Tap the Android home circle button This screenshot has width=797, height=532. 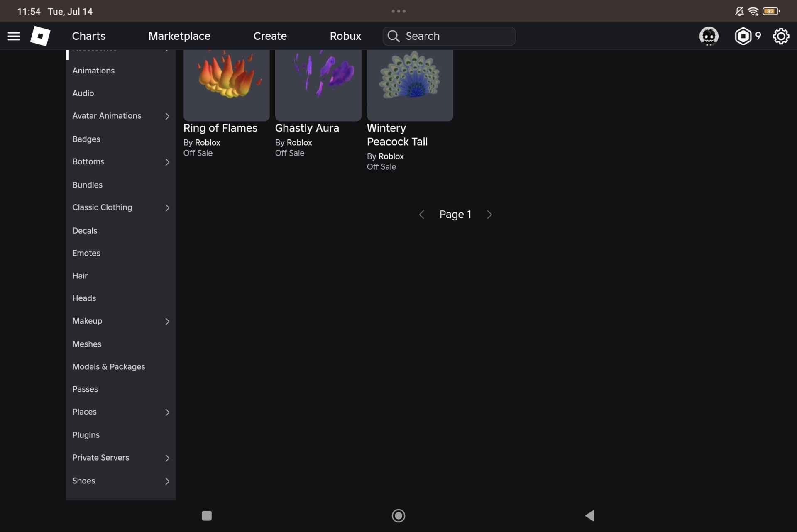(x=398, y=515)
